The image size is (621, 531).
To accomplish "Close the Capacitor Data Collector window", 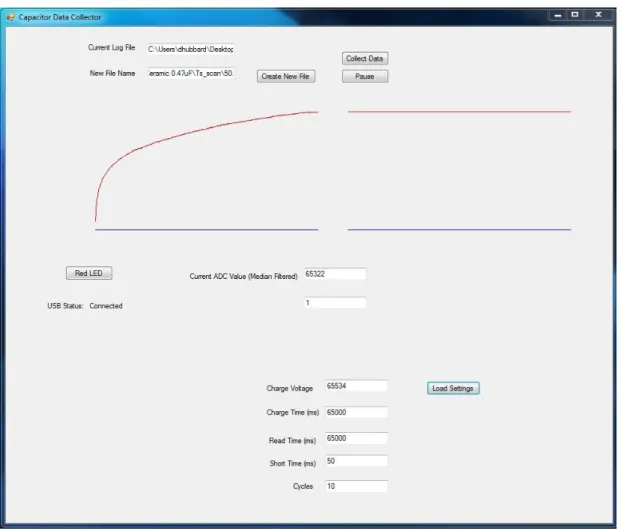I will pyautogui.click(x=598, y=15).
